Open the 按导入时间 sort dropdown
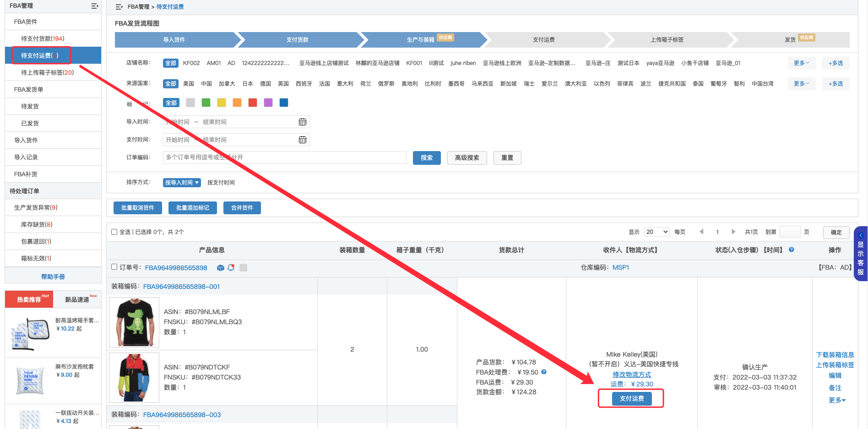Screen dimensions: 868x429 coord(182,183)
